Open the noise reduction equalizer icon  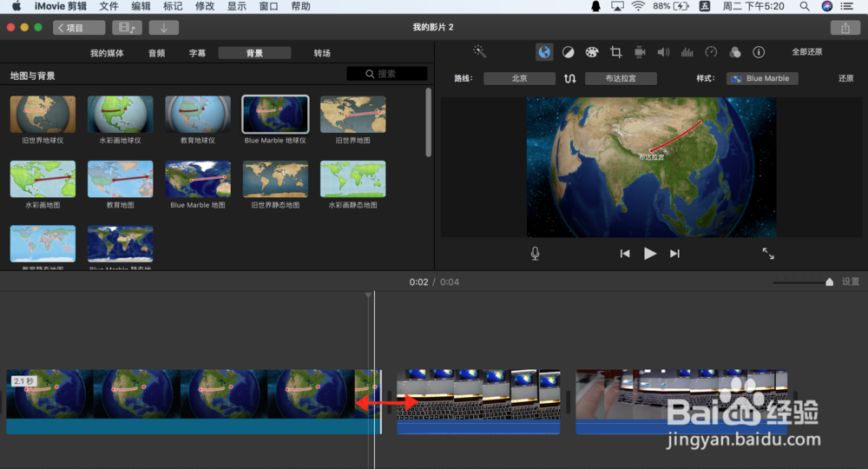click(687, 52)
